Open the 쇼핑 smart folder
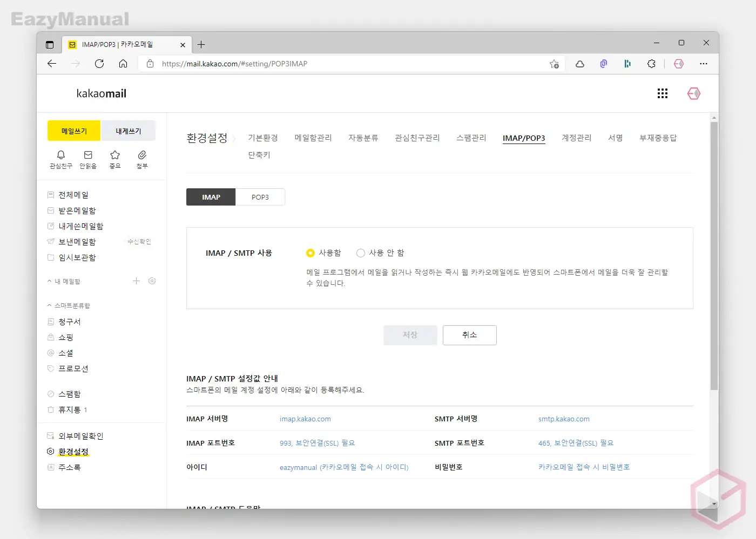The image size is (756, 539). [66, 338]
